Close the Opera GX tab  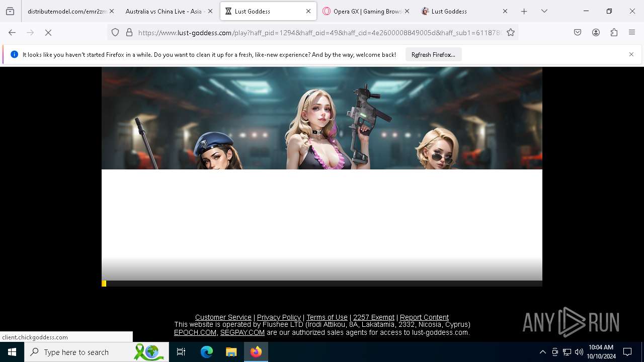pyautogui.click(x=407, y=11)
